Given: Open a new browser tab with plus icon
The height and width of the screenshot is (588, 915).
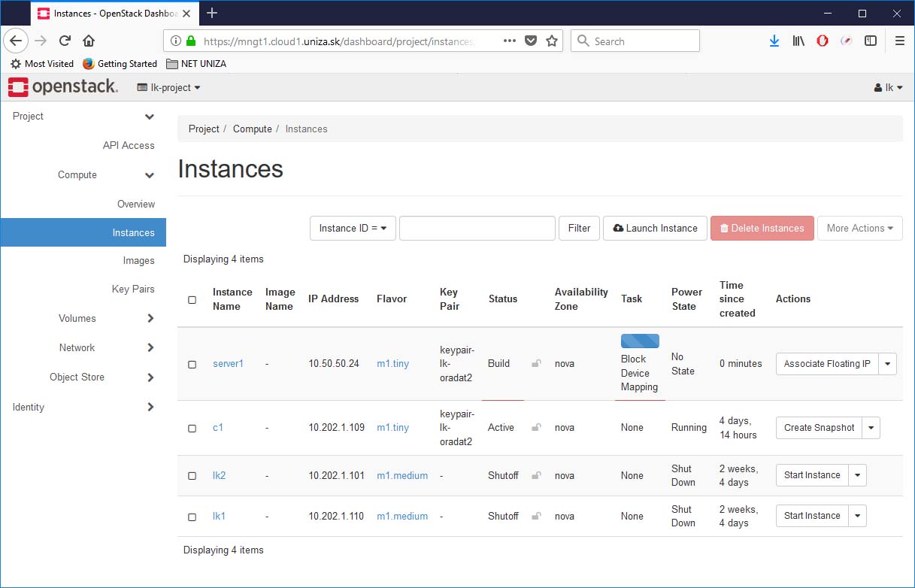Looking at the screenshot, I should coord(212,13).
